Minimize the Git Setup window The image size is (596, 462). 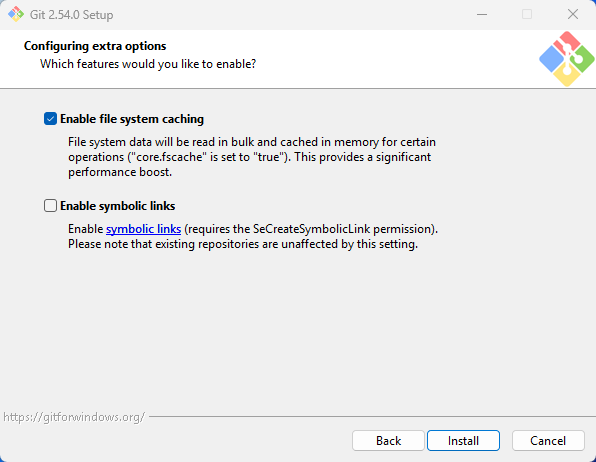(x=482, y=14)
